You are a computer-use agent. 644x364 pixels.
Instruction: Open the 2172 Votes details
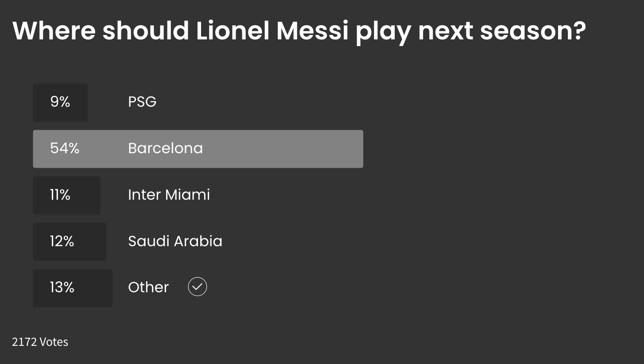(40, 341)
